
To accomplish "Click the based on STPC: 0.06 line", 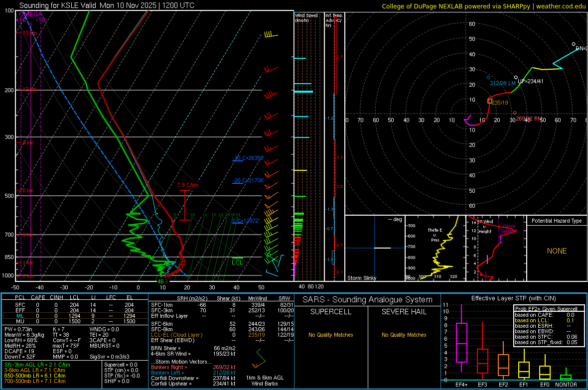I will (546, 337).
